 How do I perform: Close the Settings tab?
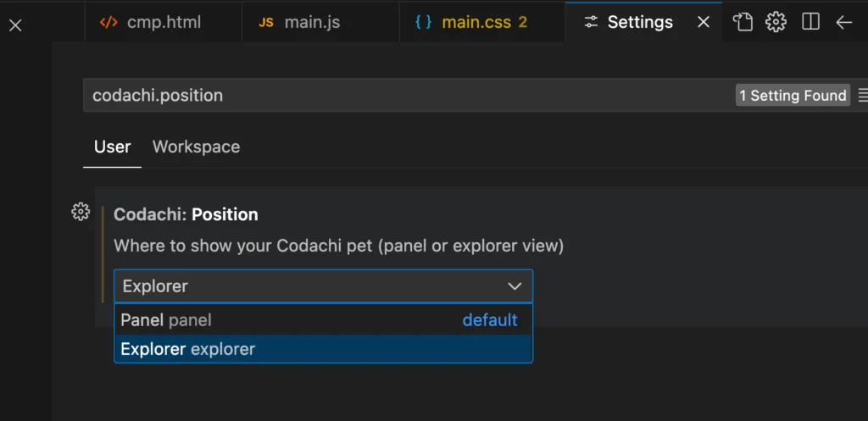pyautogui.click(x=703, y=22)
